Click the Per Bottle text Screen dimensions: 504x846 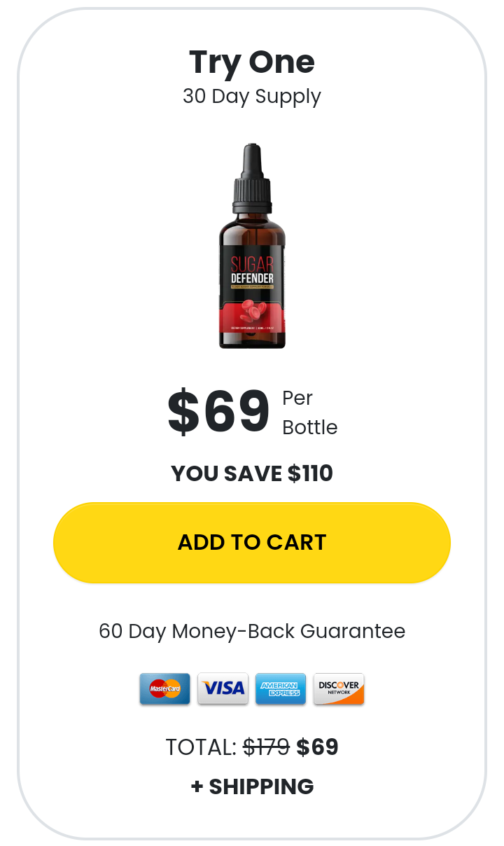(309, 412)
